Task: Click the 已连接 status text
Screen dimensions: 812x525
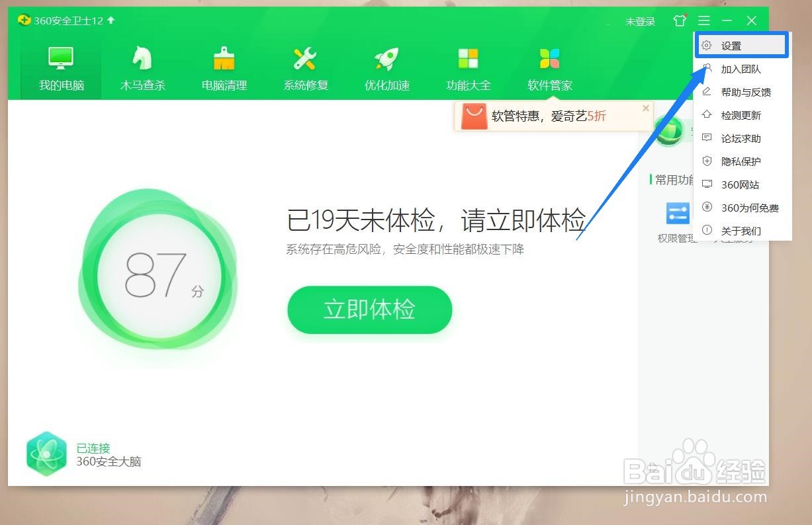Action: click(93, 448)
